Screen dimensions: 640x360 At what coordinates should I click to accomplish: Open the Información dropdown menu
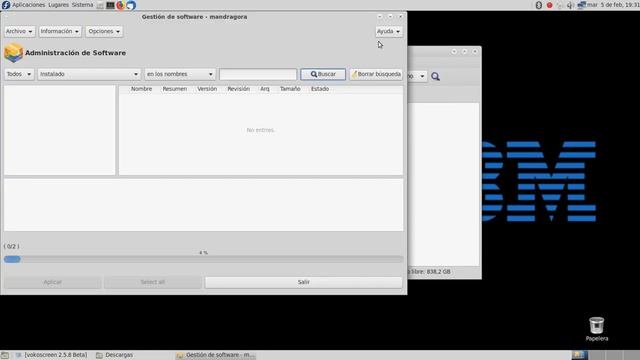(60, 31)
